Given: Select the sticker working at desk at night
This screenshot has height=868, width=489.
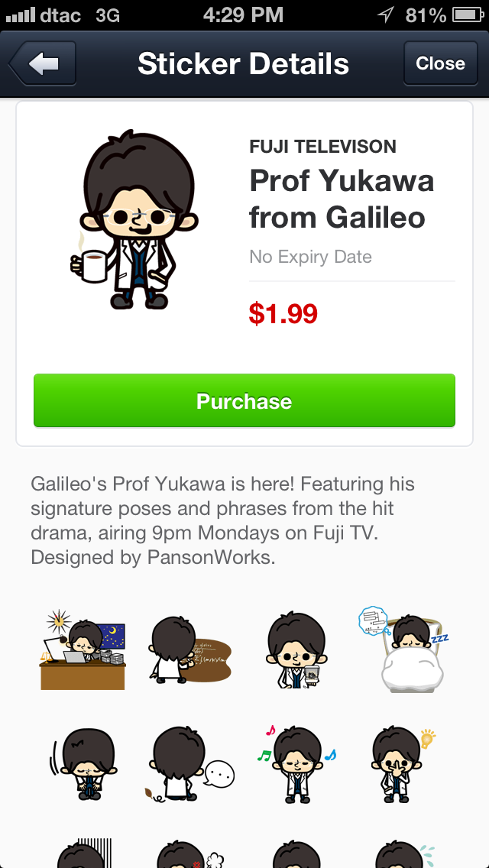Looking at the screenshot, I should pyautogui.click(x=83, y=650).
